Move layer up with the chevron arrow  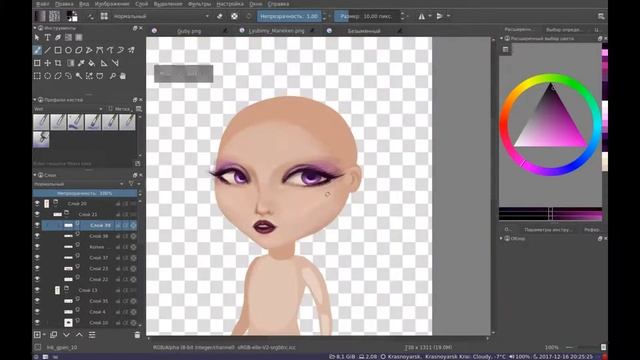[x=79, y=335]
